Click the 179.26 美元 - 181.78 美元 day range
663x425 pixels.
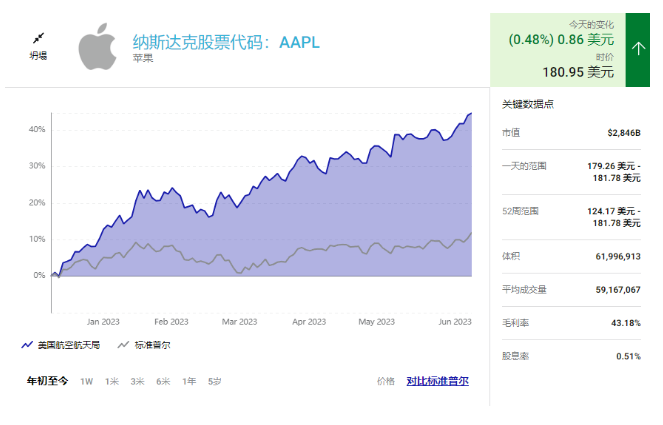tap(614, 172)
